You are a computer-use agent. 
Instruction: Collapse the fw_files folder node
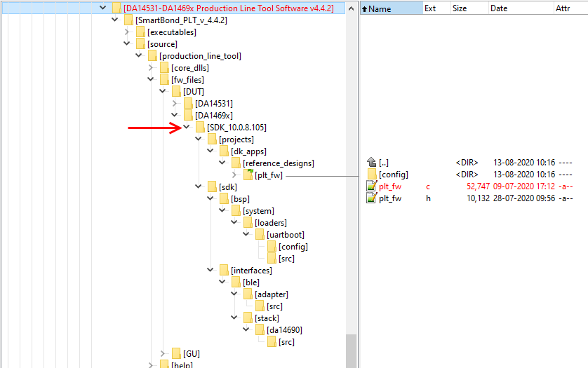point(151,79)
